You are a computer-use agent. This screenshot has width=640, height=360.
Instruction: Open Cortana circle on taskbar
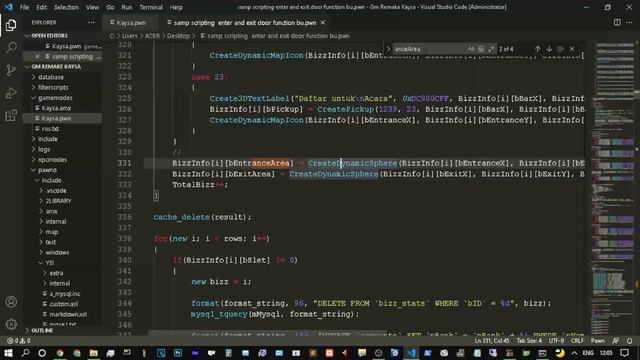42,353
